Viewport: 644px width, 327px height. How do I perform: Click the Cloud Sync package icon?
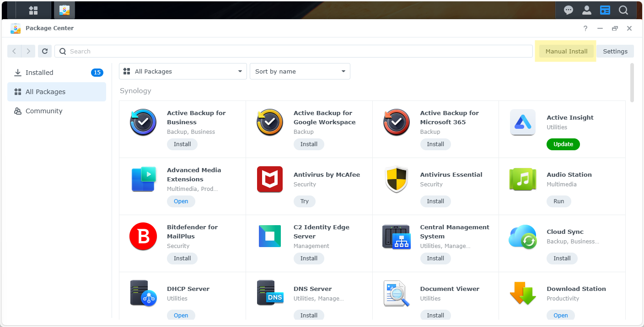coord(523,237)
